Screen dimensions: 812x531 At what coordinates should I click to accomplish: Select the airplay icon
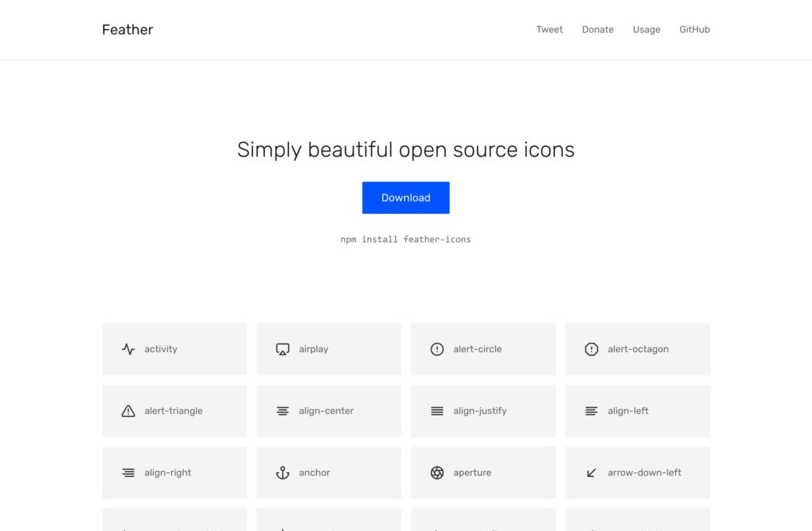coord(329,349)
